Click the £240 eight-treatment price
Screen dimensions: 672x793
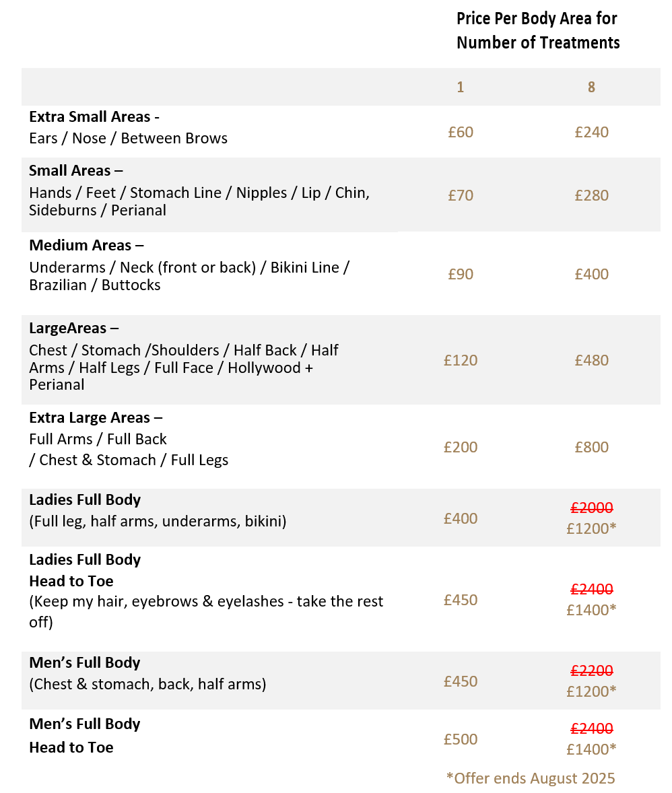coord(591,132)
